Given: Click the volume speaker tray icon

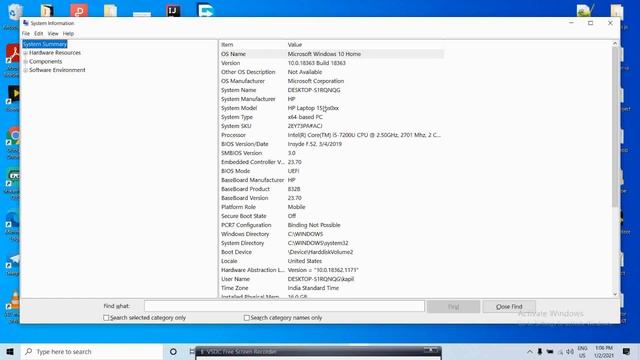Looking at the screenshot, I should click(x=570, y=351).
